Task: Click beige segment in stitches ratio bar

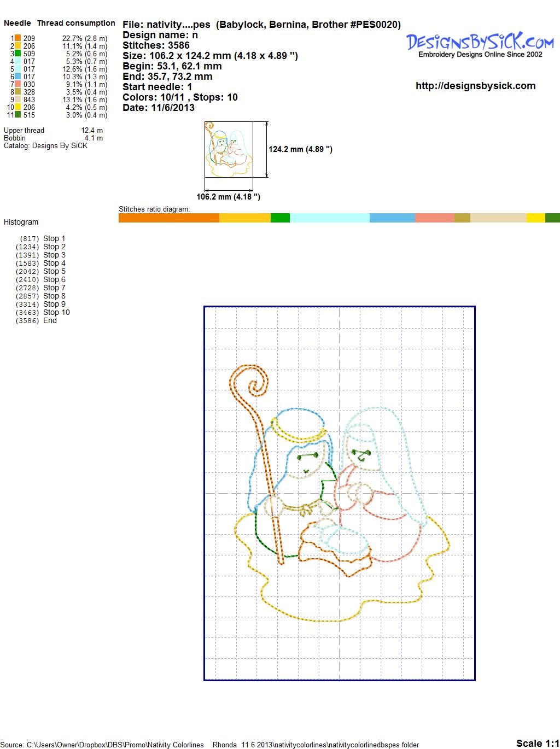Action: pos(498,218)
